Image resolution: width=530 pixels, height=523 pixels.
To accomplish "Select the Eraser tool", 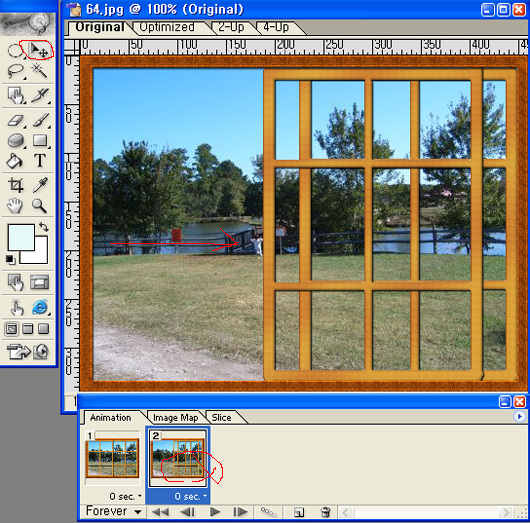I will [16, 121].
